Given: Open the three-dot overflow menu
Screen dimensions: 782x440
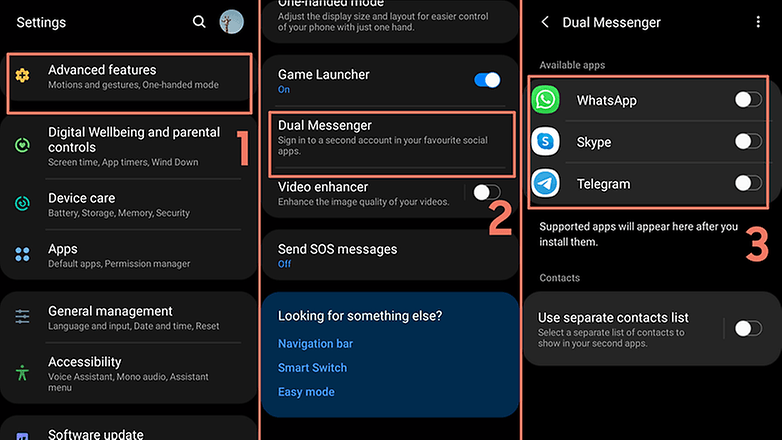Looking at the screenshot, I should tap(758, 22).
